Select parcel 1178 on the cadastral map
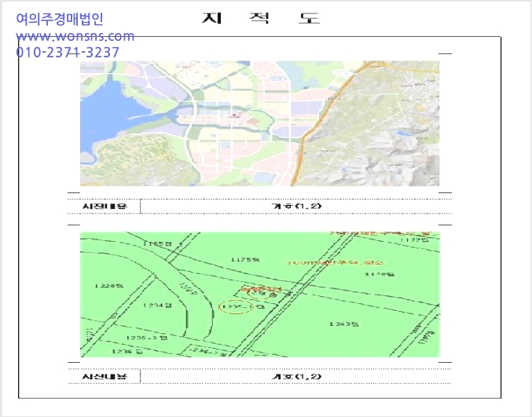Image resolution: width=532 pixels, height=417 pixels. tap(380, 274)
